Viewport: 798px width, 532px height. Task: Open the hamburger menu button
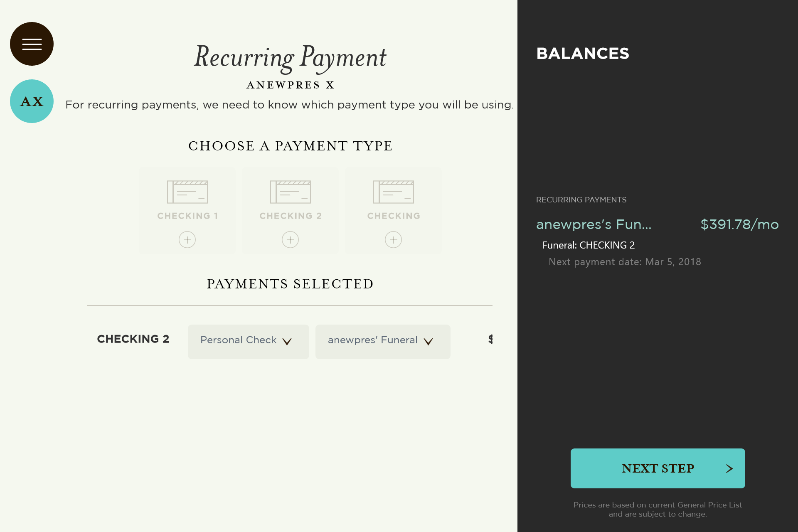[x=32, y=44]
